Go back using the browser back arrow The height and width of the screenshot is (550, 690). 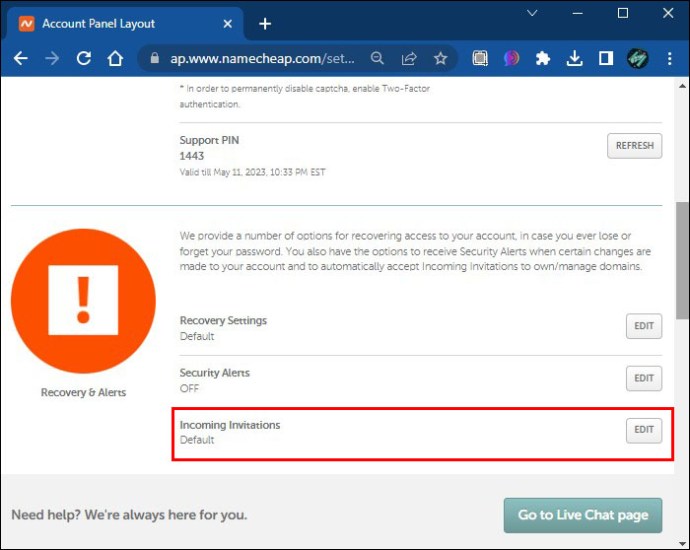tap(20, 58)
